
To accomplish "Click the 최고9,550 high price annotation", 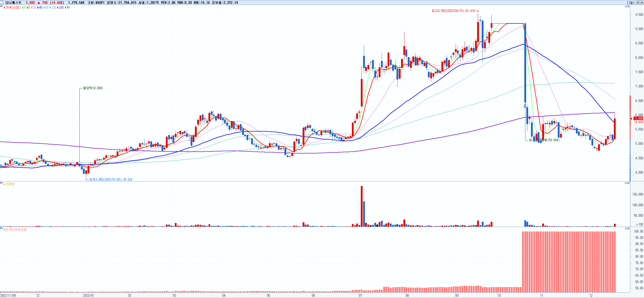I will coord(453,11).
